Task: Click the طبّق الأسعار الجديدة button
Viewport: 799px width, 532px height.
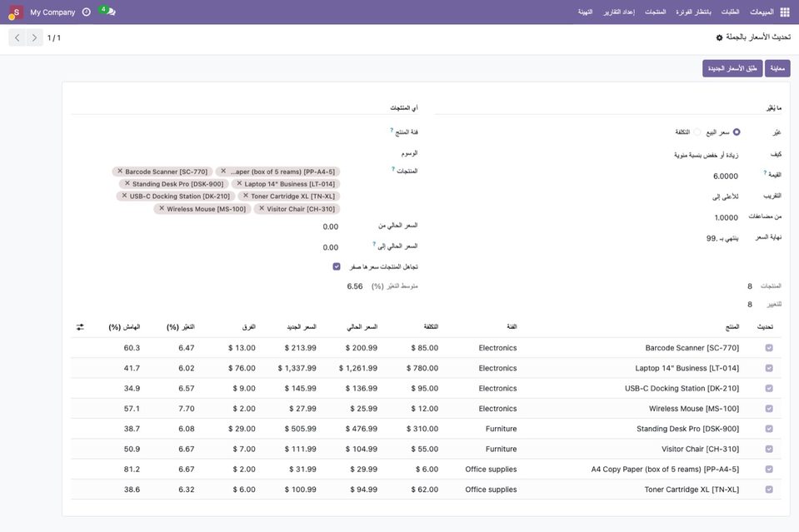Action: click(732, 68)
